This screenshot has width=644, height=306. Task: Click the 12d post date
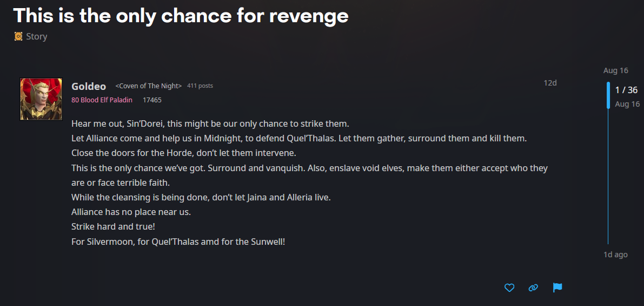(x=550, y=83)
